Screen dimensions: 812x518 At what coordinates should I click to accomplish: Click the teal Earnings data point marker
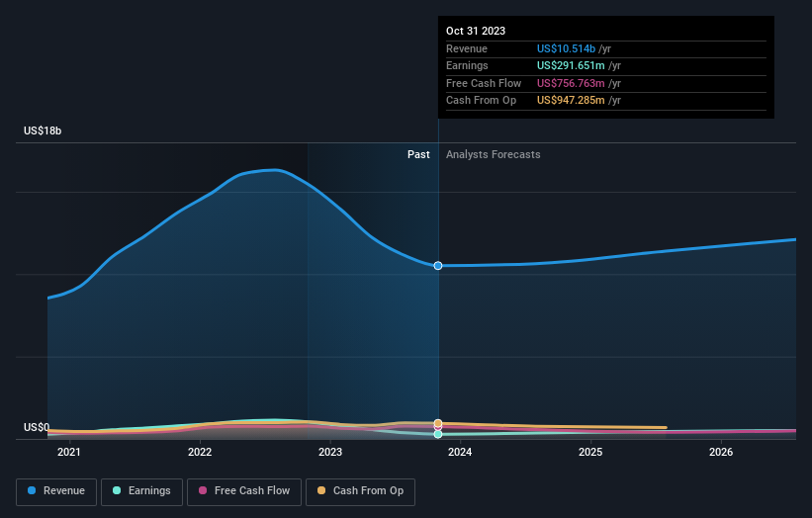pyautogui.click(x=438, y=434)
